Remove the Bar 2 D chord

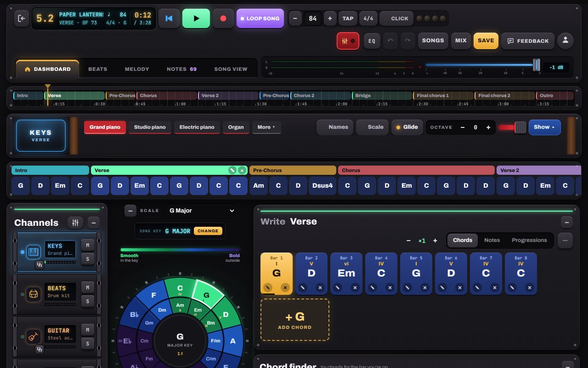click(x=320, y=288)
